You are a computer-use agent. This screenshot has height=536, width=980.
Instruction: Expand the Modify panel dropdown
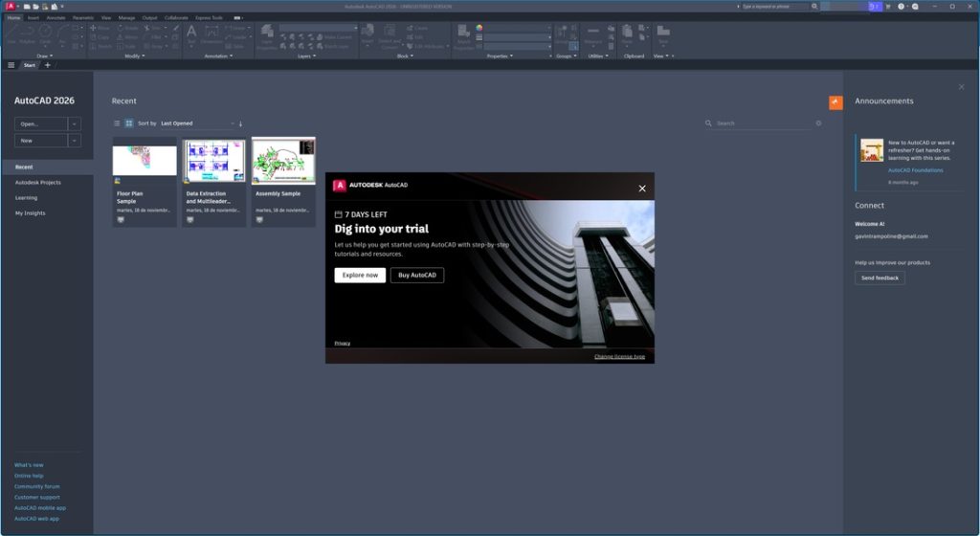(134, 56)
